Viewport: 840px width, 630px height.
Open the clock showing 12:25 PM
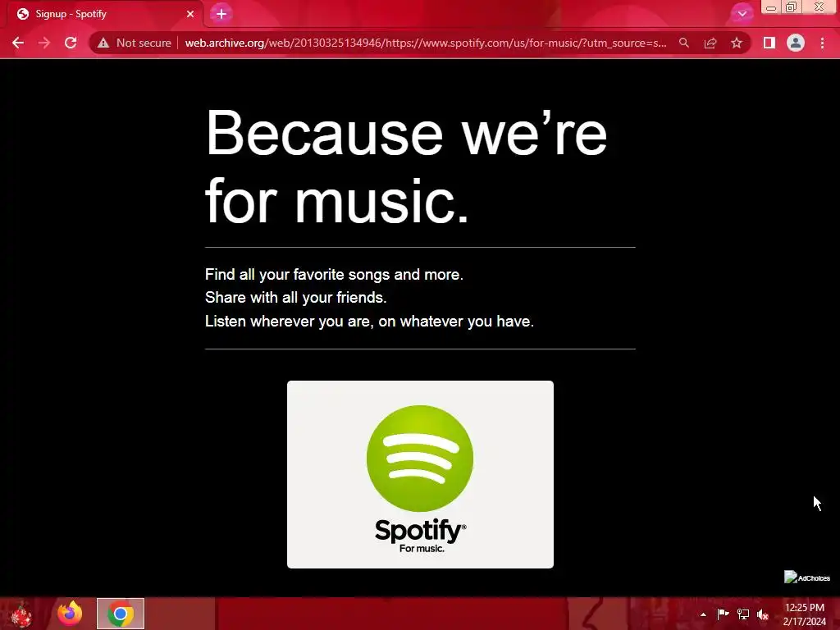coord(804,614)
